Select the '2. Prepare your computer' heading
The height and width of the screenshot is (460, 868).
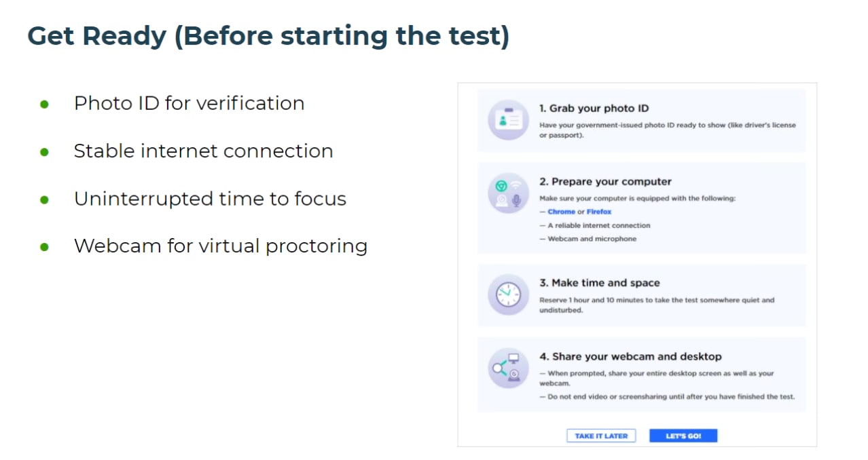pyautogui.click(x=605, y=181)
